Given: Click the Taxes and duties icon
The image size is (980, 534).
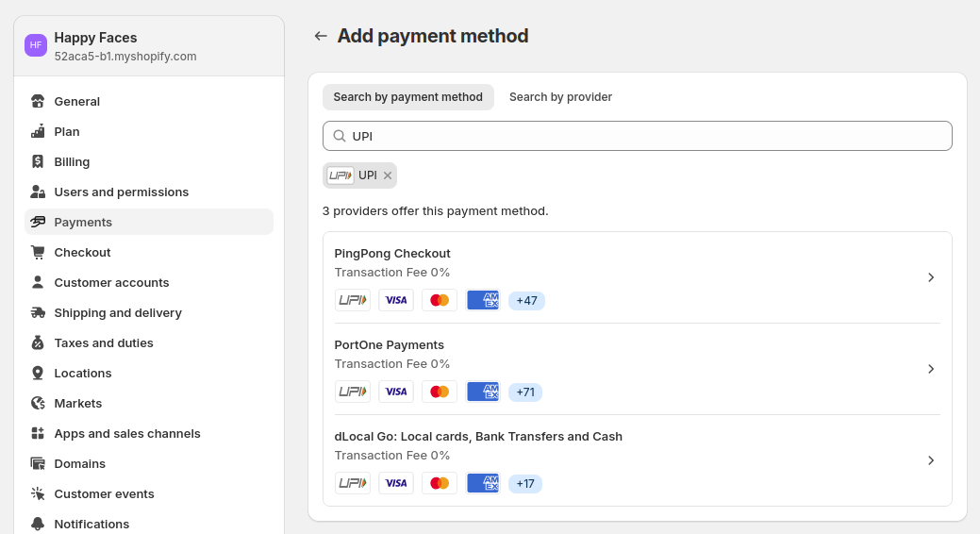Looking at the screenshot, I should click(38, 342).
